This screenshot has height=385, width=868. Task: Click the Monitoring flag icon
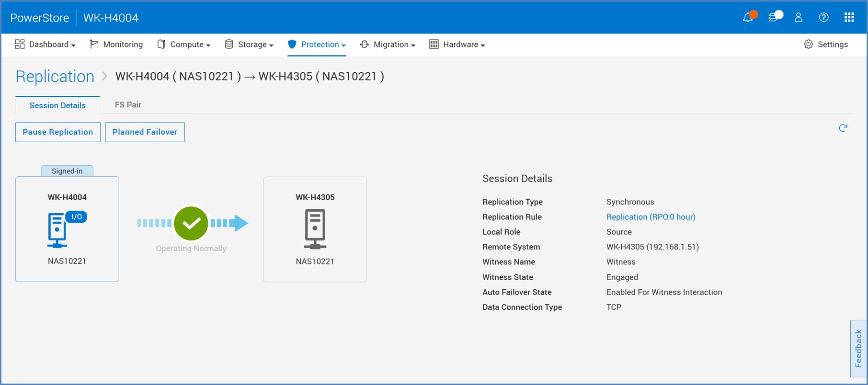click(x=94, y=45)
